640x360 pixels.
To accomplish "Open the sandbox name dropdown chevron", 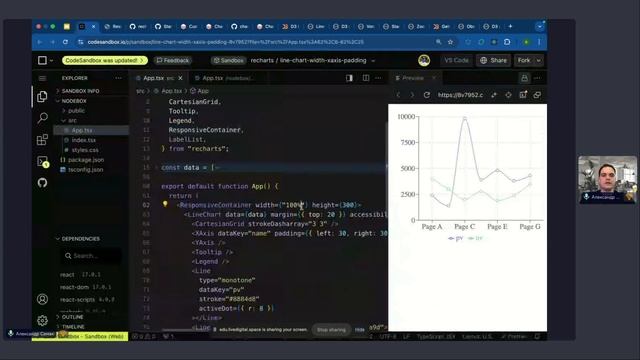I will point(373,61).
